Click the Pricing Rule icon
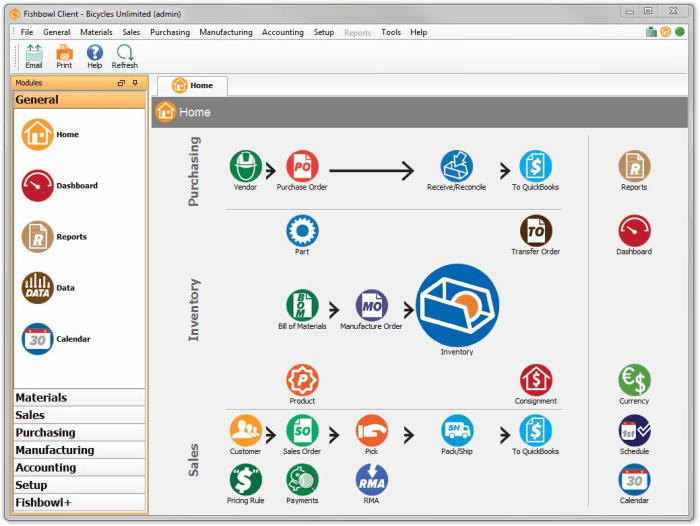The image size is (700, 526). point(245,480)
